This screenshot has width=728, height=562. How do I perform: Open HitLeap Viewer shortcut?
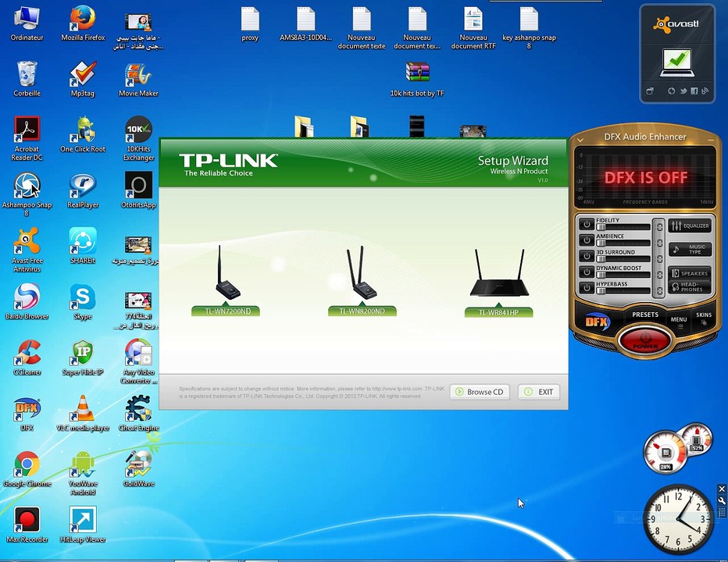tap(83, 525)
